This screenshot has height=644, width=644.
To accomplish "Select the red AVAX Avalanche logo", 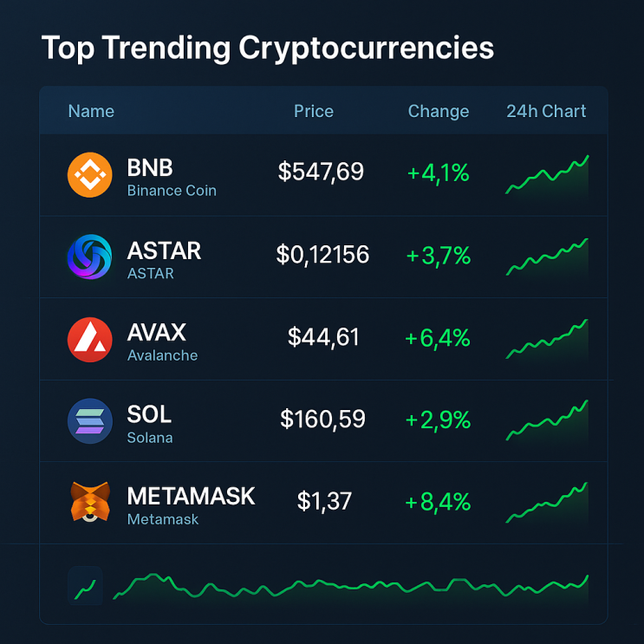I will (90, 340).
